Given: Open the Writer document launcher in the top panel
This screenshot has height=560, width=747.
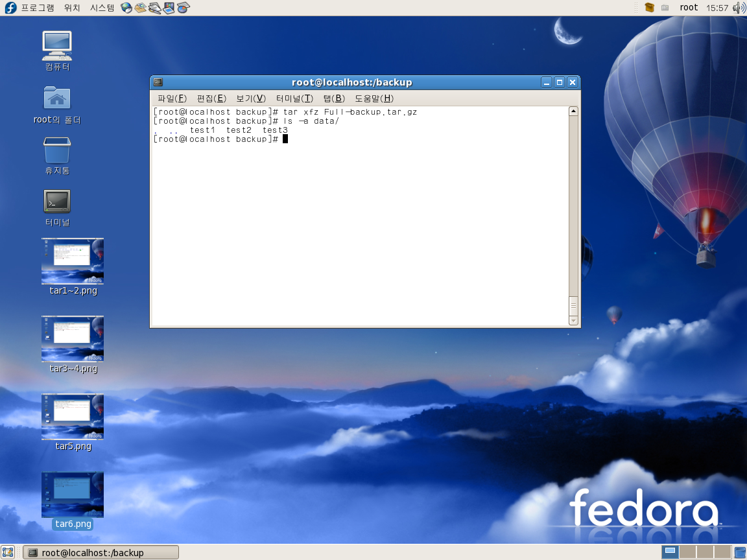Looking at the screenshot, I should [155, 8].
